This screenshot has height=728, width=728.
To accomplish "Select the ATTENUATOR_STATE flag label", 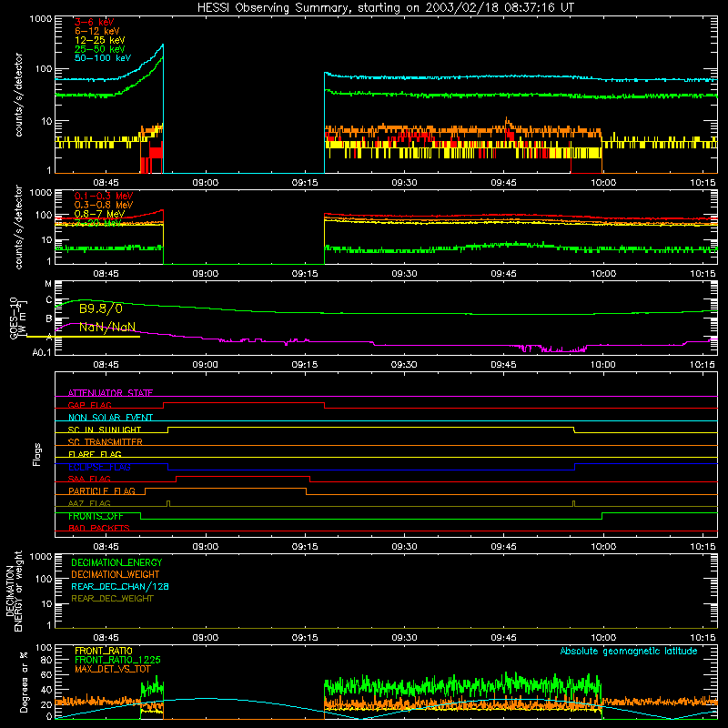I will (110, 393).
